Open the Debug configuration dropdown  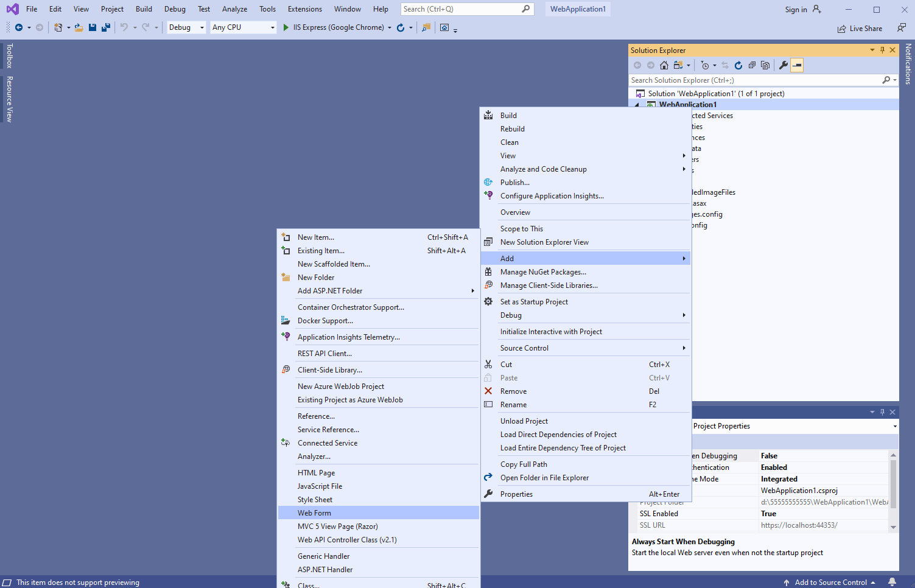pos(186,27)
